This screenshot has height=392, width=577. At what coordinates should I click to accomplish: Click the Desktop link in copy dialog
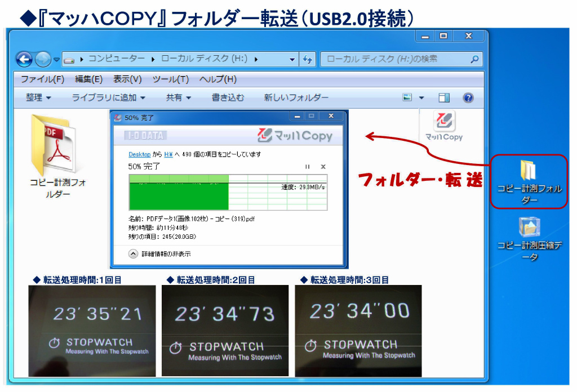point(140,154)
